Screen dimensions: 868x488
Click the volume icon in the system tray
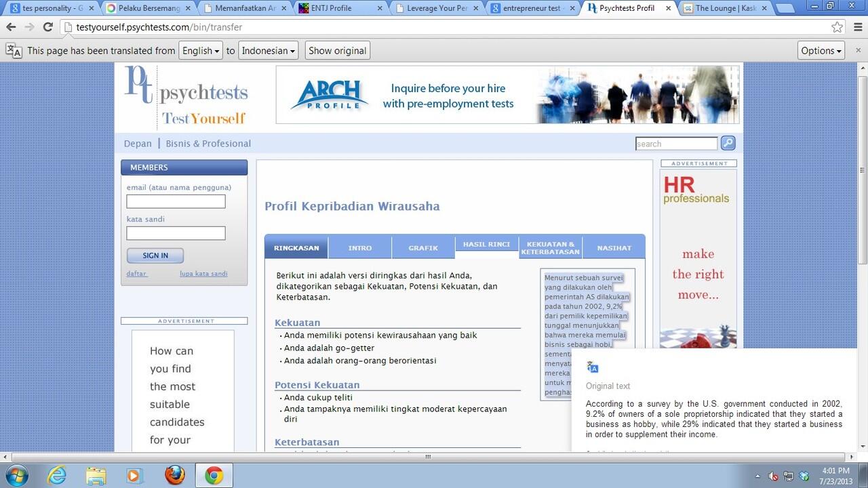coord(773,476)
